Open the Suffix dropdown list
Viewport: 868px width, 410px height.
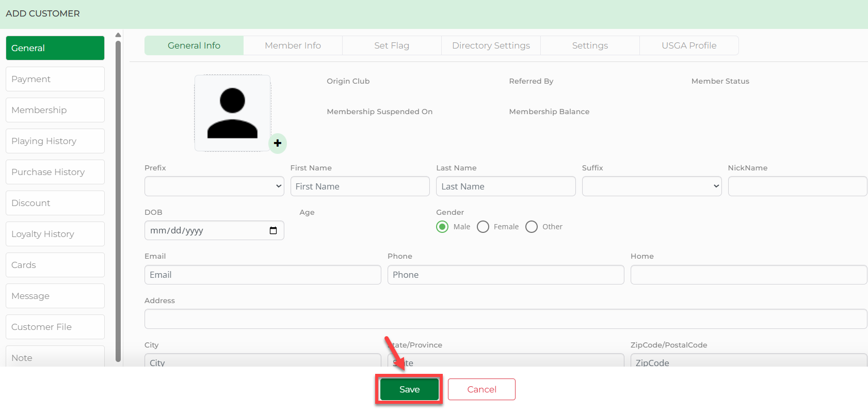click(651, 186)
